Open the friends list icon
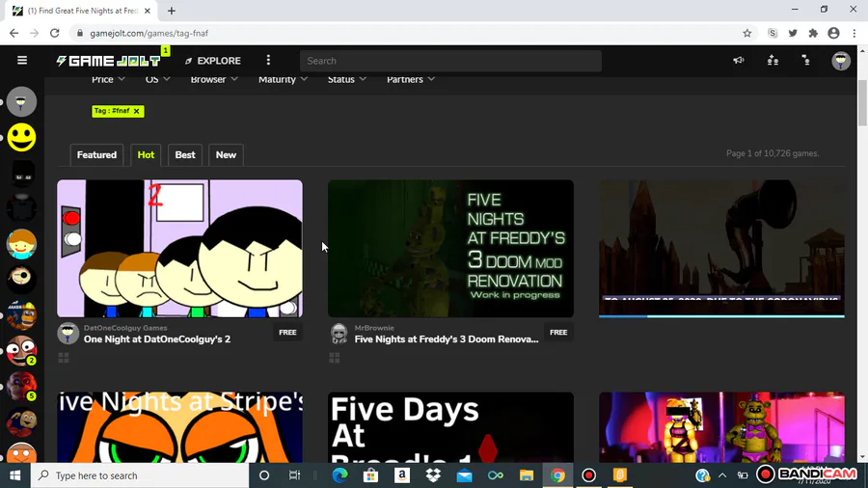This screenshot has width=868, height=488. 806,61
